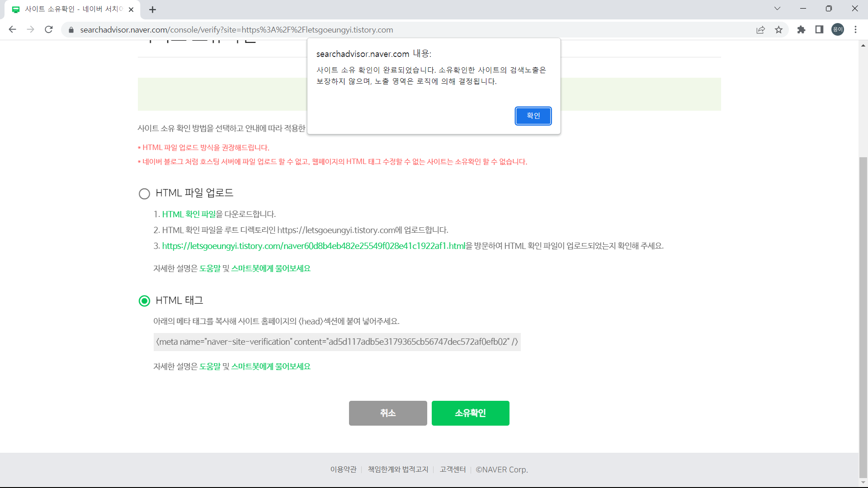Click the forward navigation icon

[x=30, y=30]
